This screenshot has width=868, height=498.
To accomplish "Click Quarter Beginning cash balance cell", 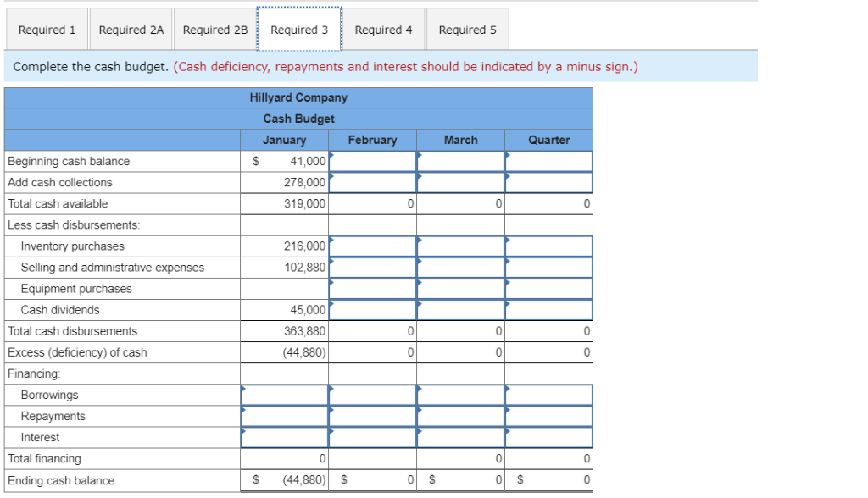I will (549, 161).
